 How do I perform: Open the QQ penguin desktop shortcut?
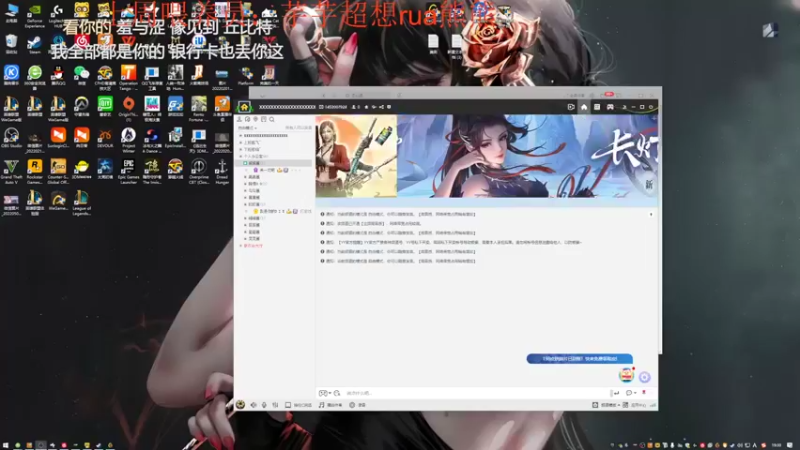tap(58, 76)
